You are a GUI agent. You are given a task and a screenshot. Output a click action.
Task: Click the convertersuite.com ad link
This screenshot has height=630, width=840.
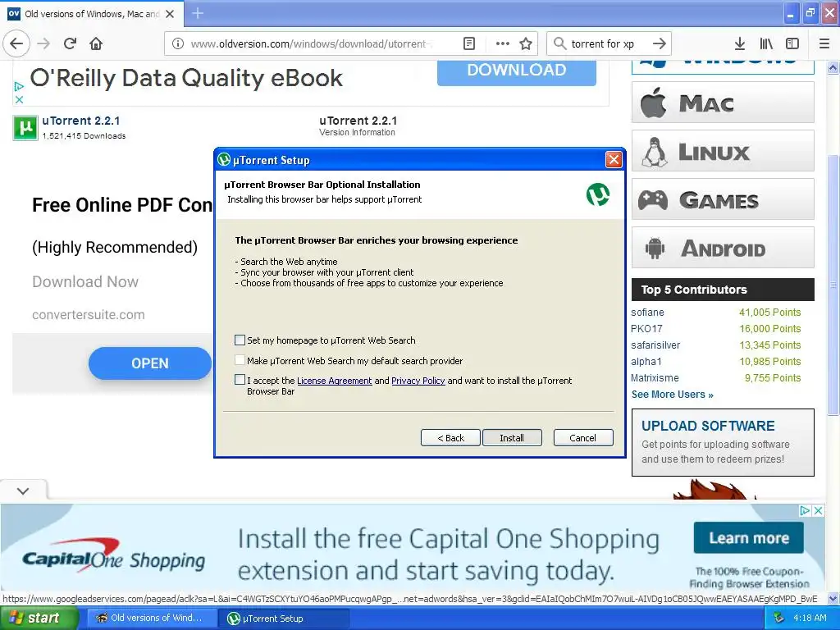tap(89, 314)
